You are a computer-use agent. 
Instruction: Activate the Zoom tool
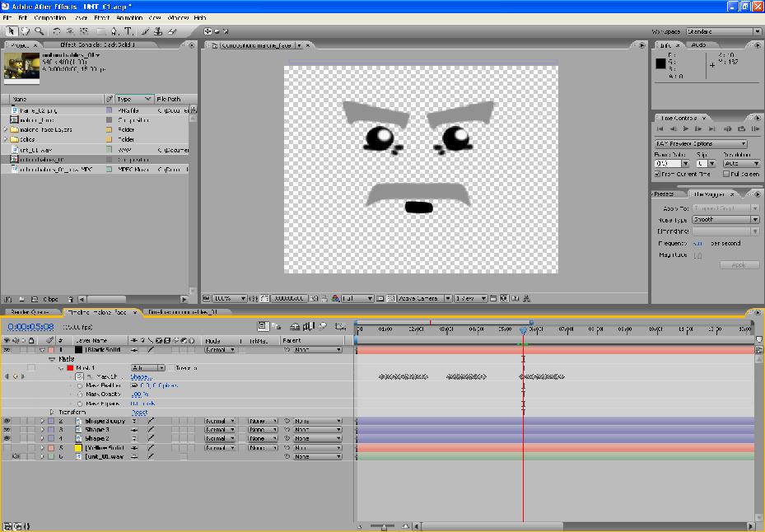click(40, 31)
